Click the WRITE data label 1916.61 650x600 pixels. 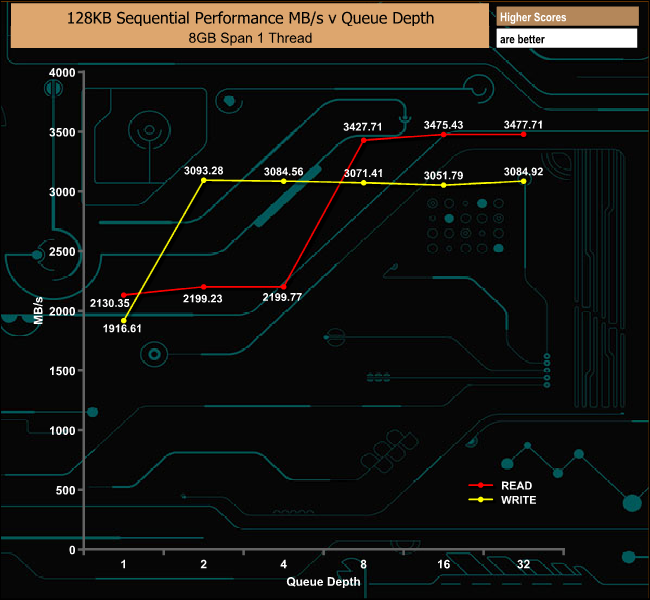coord(122,329)
